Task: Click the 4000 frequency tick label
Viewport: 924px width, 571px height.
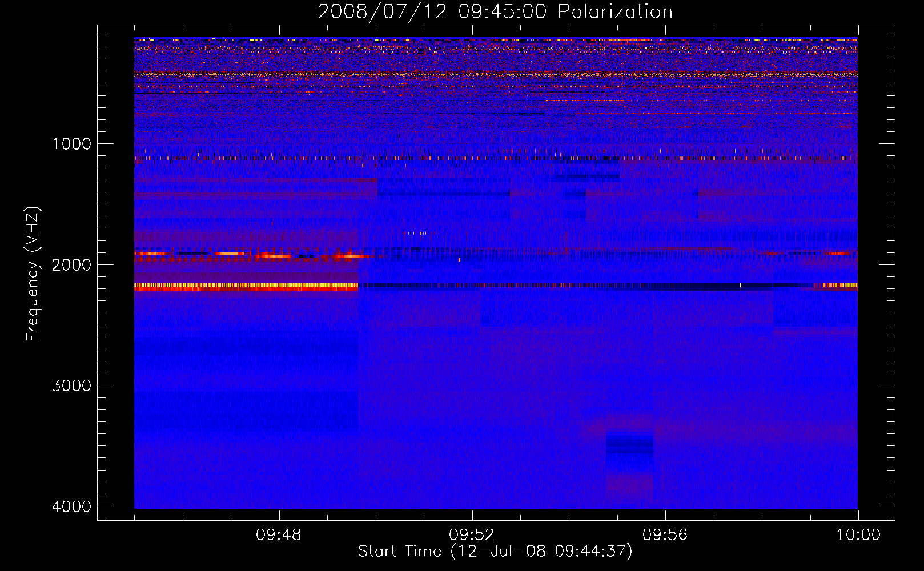Action: coord(71,506)
